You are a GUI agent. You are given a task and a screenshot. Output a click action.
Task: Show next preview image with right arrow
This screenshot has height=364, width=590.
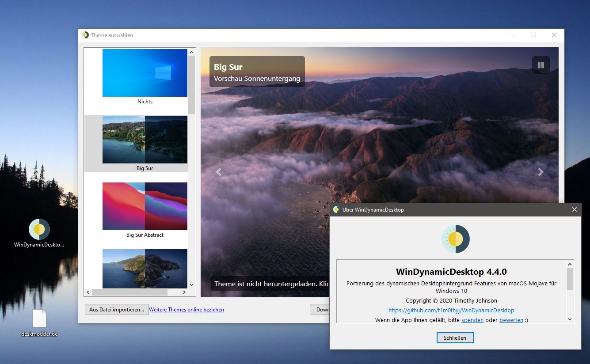pos(541,172)
